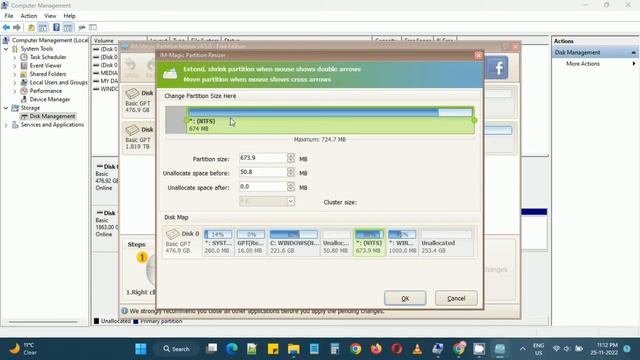Show hidden tray icons chevron
This screenshot has height=360, width=640.
[522, 349]
